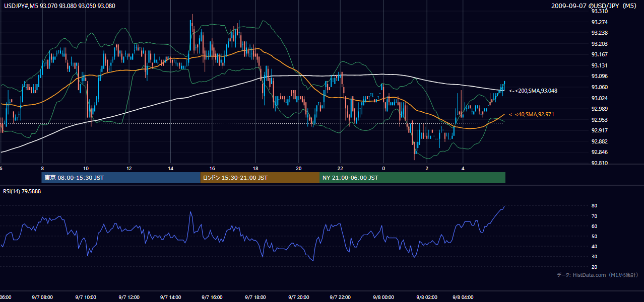Click the 93.131 price axis label
The width and height of the screenshot is (644, 302).
pyautogui.click(x=599, y=65)
